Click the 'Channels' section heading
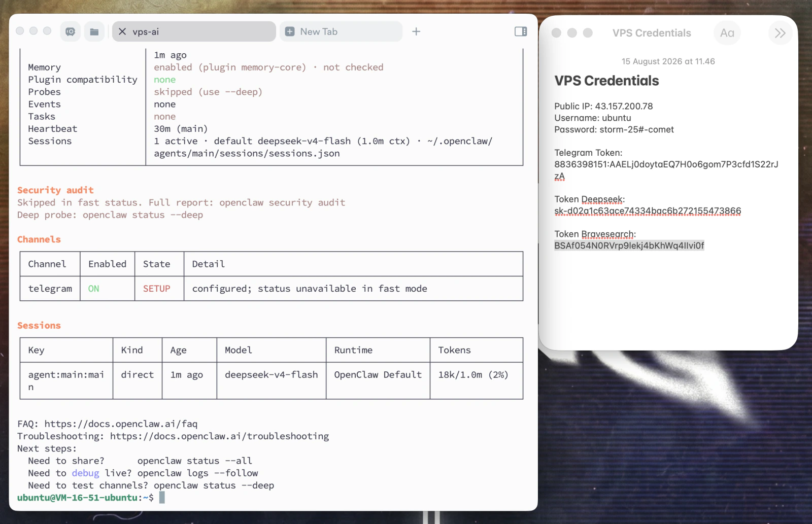This screenshot has width=812, height=524. 39,239
